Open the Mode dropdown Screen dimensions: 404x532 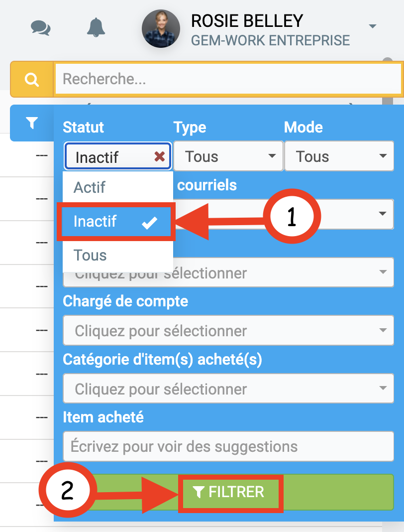coord(339,157)
